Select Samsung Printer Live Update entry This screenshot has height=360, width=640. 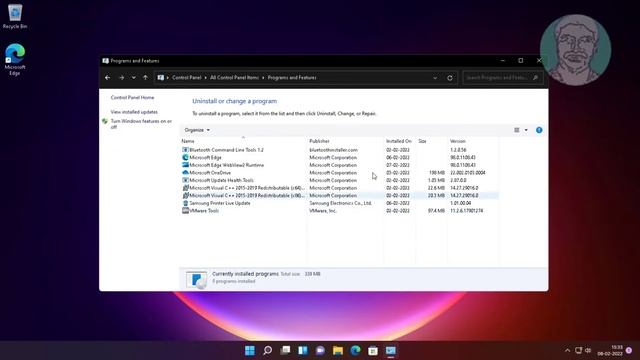220,203
